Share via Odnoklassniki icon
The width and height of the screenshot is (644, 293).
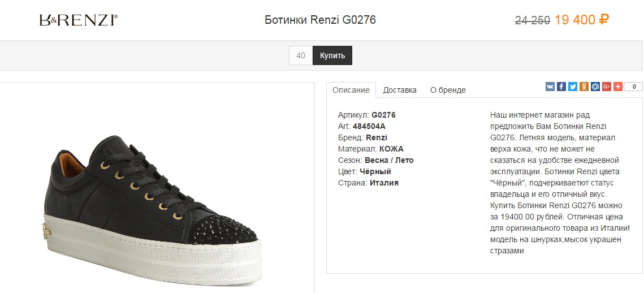coord(584,87)
